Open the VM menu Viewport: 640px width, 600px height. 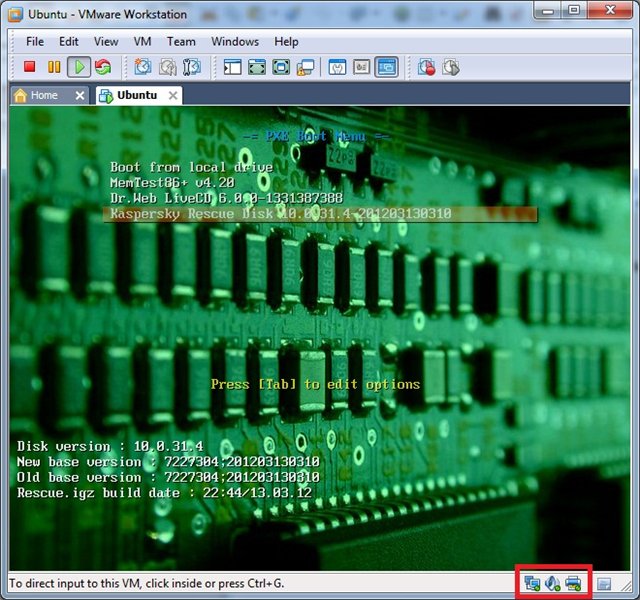coord(142,42)
